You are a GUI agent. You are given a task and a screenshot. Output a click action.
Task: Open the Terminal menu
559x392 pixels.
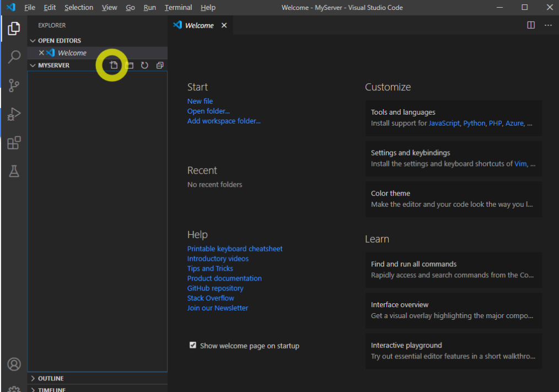[178, 8]
